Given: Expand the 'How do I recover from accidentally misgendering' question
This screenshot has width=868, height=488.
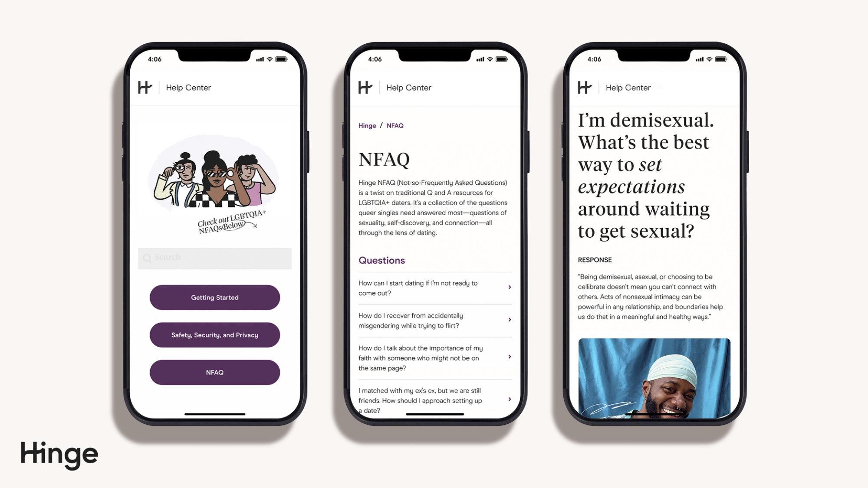Looking at the screenshot, I should 509,319.
